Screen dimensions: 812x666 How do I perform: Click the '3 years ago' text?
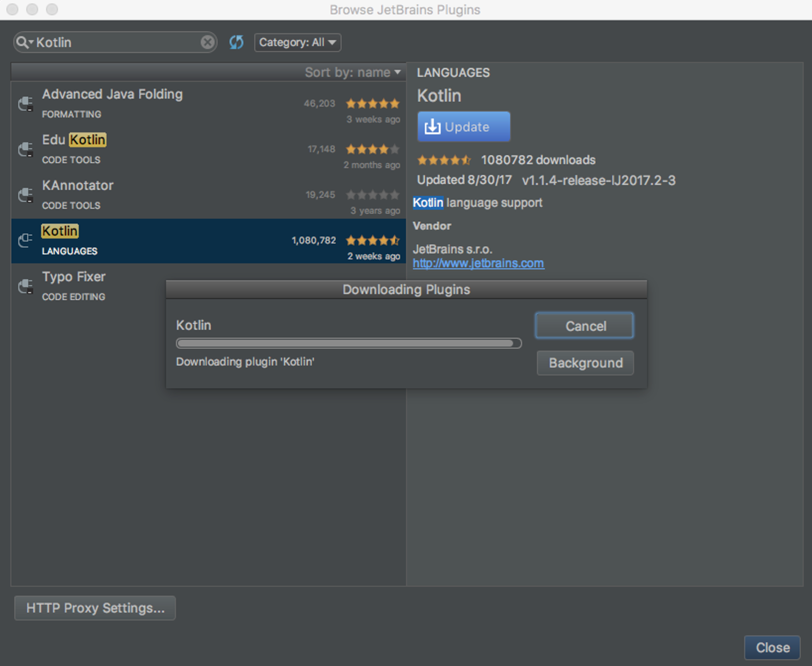(375, 211)
